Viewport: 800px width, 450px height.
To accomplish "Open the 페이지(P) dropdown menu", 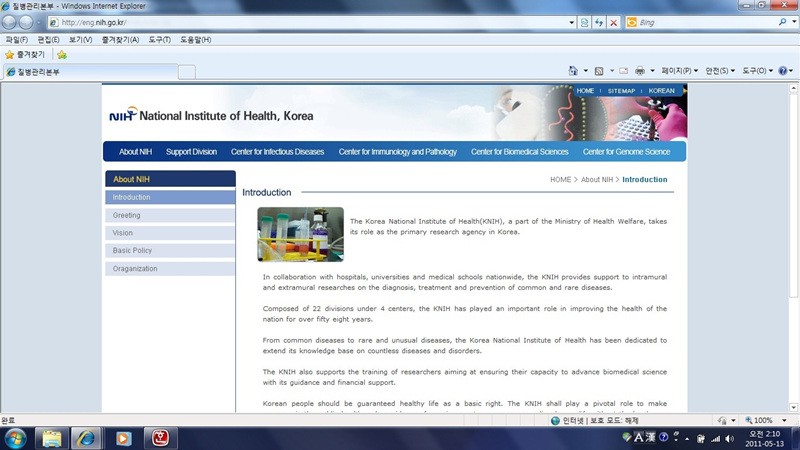I will tap(679, 71).
